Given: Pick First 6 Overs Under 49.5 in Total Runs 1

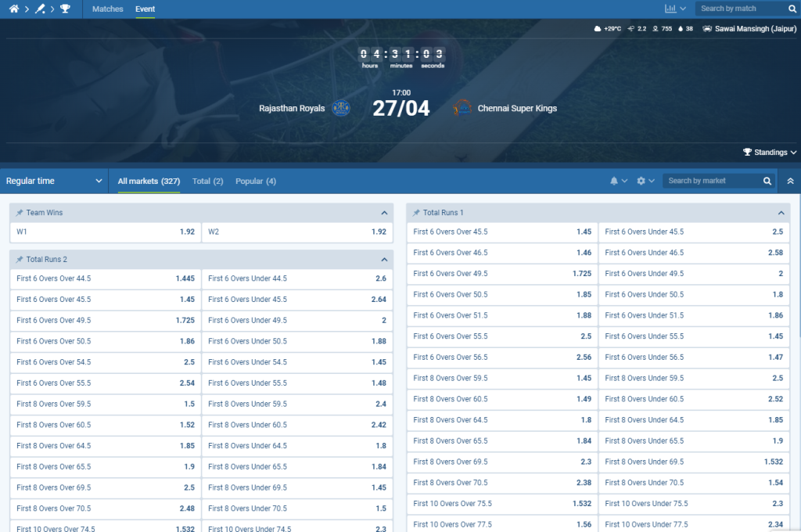Looking at the screenshot, I should (695, 273).
